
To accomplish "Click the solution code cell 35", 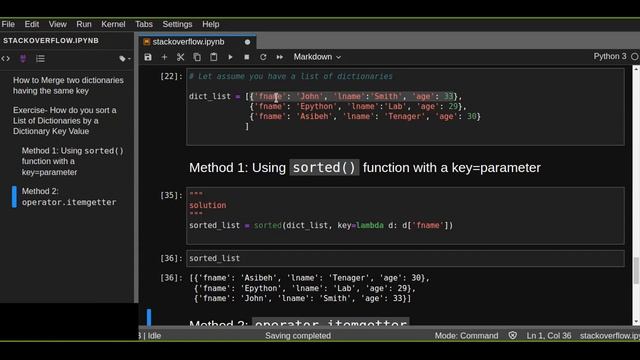I will pos(405,216).
